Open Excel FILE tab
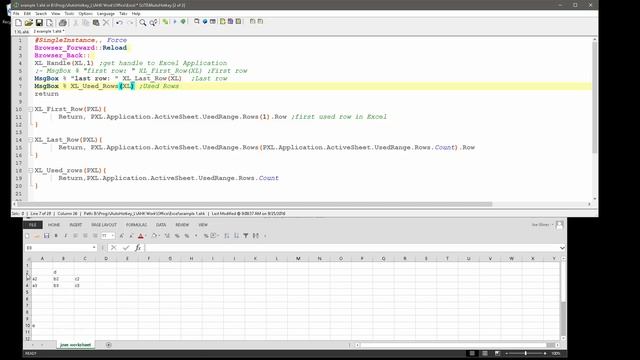The height and width of the screenshot is (360, 640). click(33, 225)
